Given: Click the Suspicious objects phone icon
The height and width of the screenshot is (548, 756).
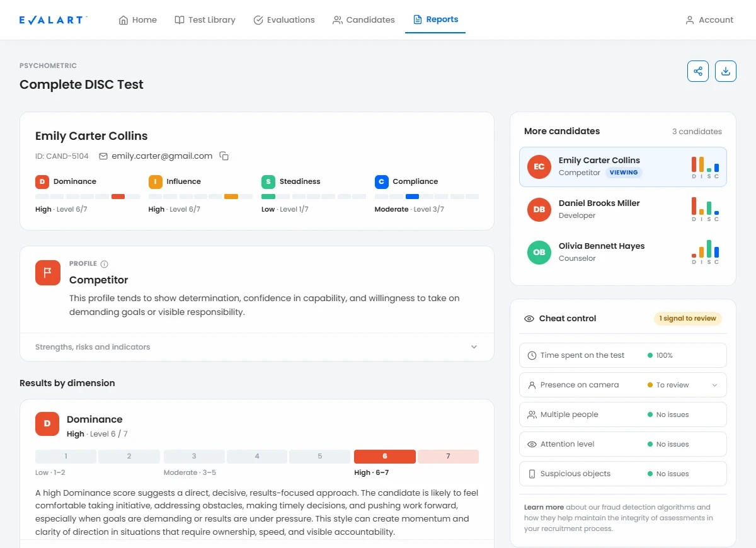Looking at the screenshot, I should [x=532, y=474].
